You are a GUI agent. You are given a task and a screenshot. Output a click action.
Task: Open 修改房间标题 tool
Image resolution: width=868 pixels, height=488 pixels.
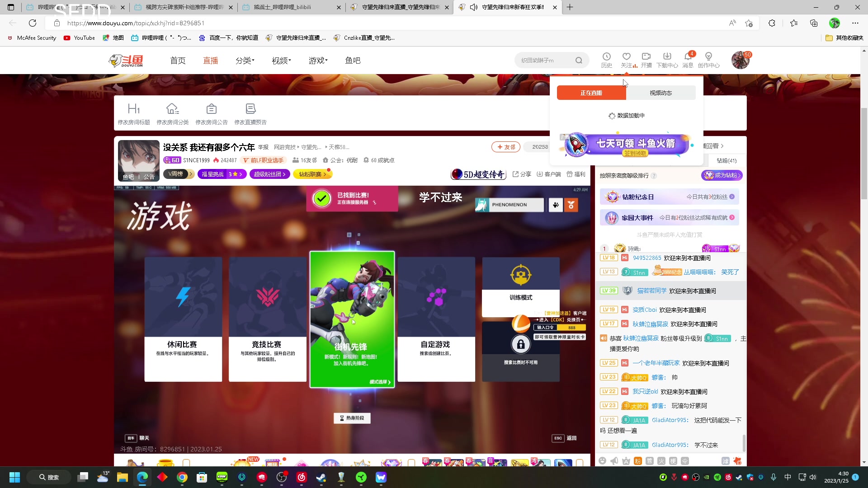coord(134,113)
